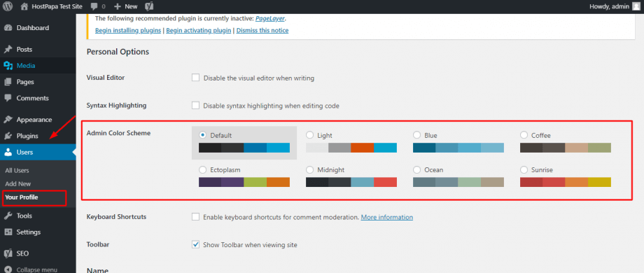This screenshot has height=273, width=644.
Task: Click the Appearance paintbrush icon
Action: (8, 120)
